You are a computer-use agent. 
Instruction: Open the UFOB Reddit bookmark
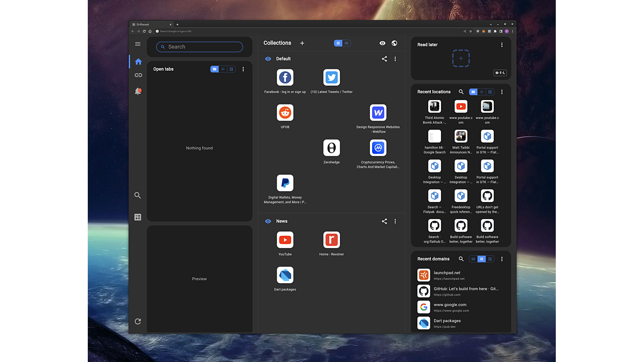pyautogui.click(x=285, y=113)
